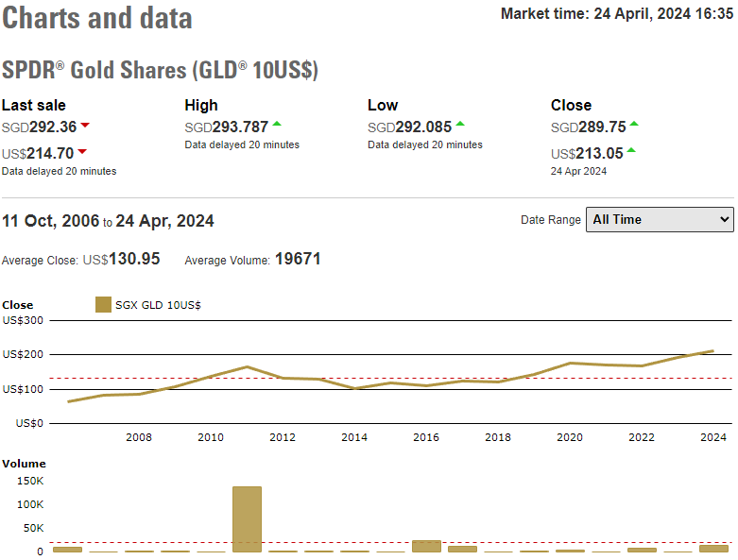Click the US$100 axis label
This screenshot has height=560, width=738.
click(x=23, y=389)
